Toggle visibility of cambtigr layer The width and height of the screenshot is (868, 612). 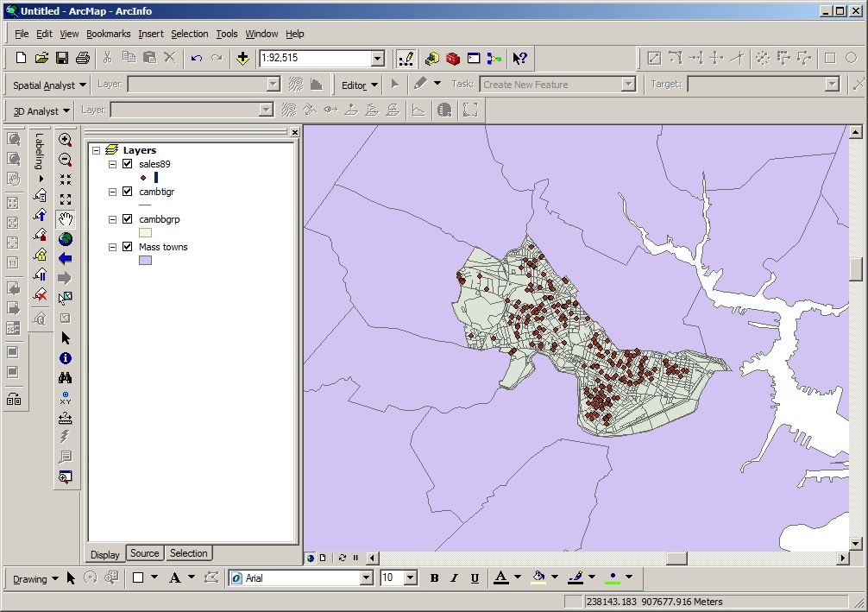coord(128,192)
